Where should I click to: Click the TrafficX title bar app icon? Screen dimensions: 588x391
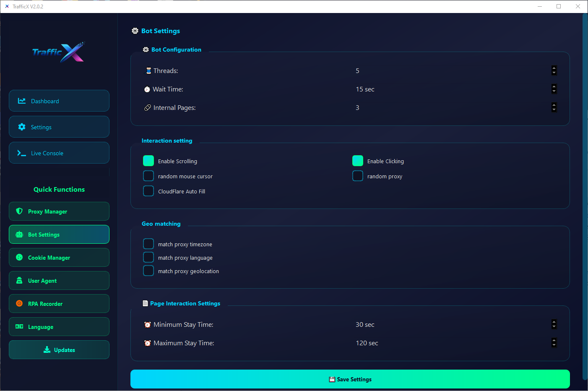click(x=7, y=6)
